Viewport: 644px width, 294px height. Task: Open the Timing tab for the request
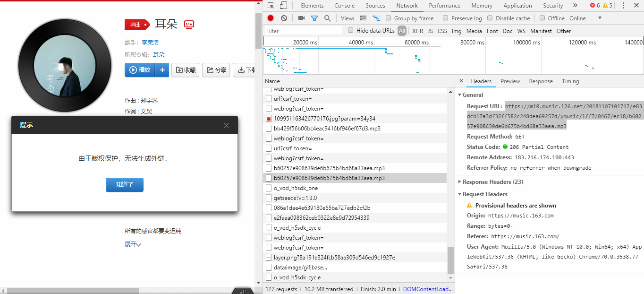(x=570, y=81)
